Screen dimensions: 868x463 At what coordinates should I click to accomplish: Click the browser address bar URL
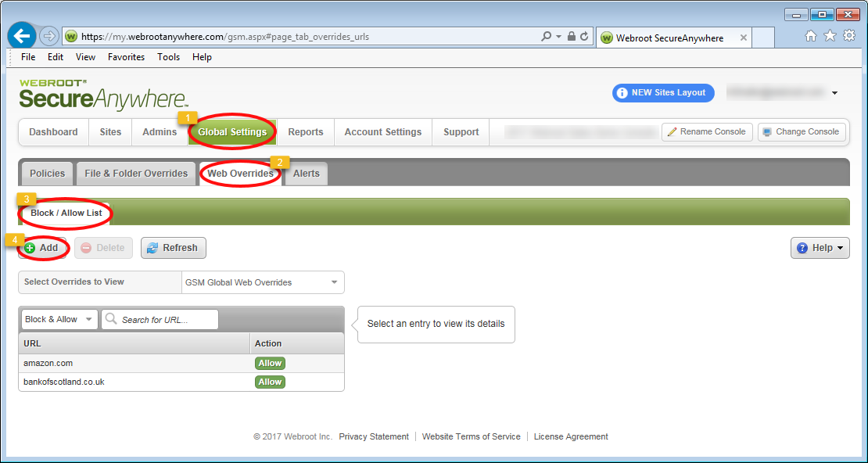point(224,37)
